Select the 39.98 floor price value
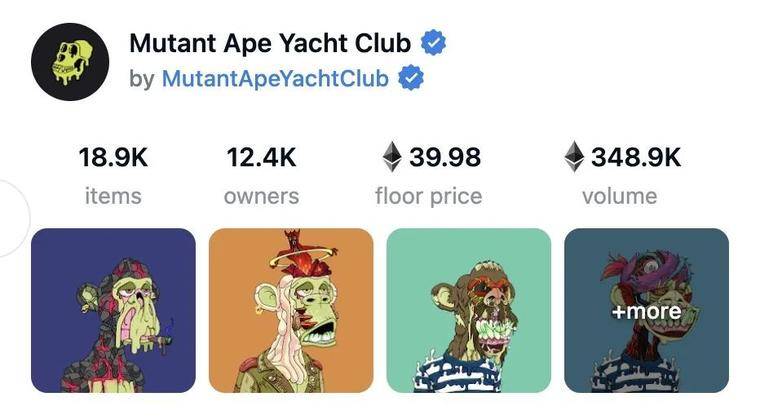 click(x=445, y=157)
